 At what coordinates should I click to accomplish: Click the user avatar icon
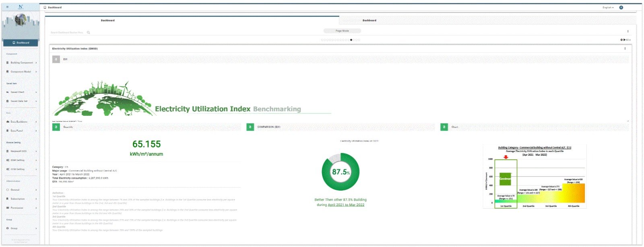pyautogui.click(x=621, y=8)
